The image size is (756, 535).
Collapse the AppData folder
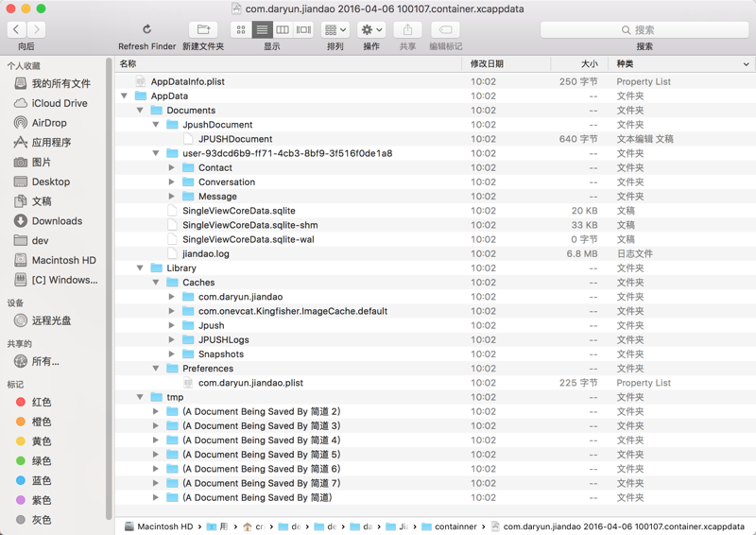pos(125,96)
